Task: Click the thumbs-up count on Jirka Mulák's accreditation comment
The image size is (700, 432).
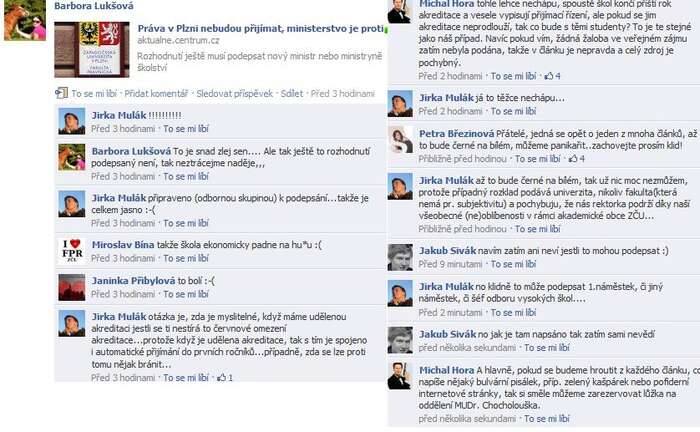Action: pos(225,378)
